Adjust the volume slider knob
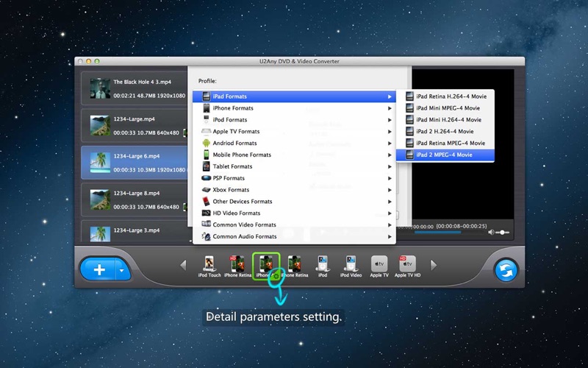588x368 pixels. (x=502, y=233)
